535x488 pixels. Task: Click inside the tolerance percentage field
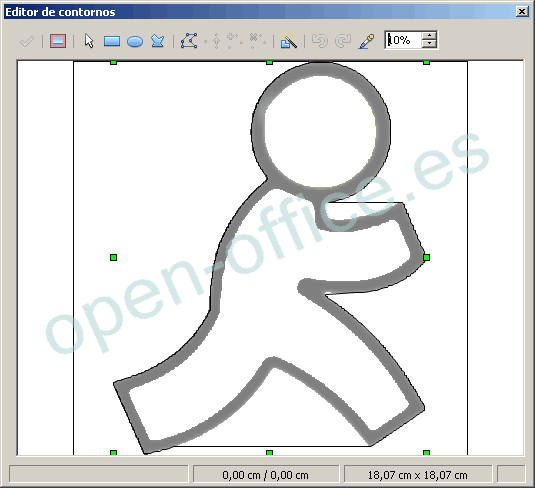pos(403,40)
